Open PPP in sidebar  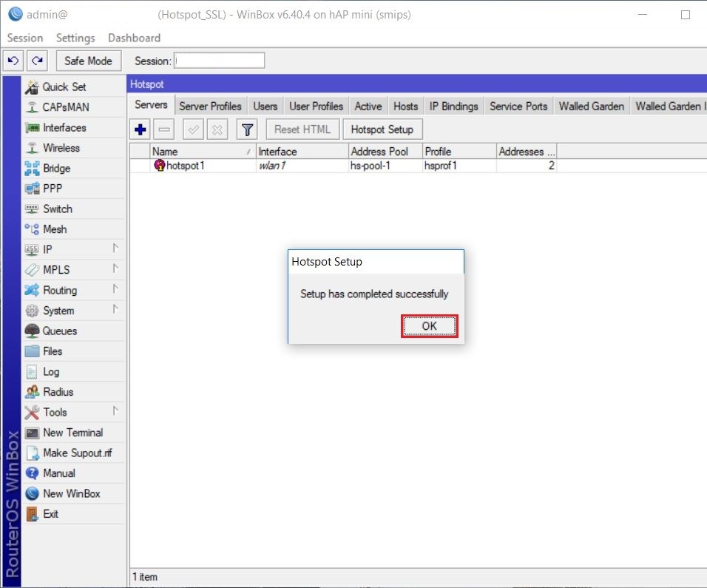[74, 189]
